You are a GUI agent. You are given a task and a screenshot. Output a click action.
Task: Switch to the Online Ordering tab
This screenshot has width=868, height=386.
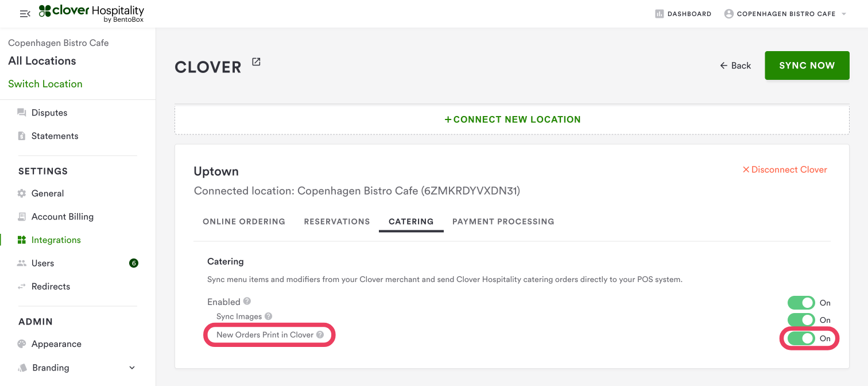[x=244, y=222]
